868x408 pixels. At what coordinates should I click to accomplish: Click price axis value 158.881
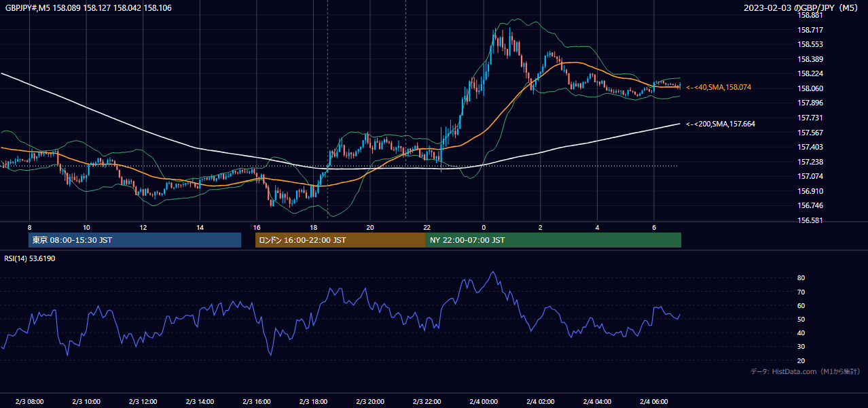[810, 15]
